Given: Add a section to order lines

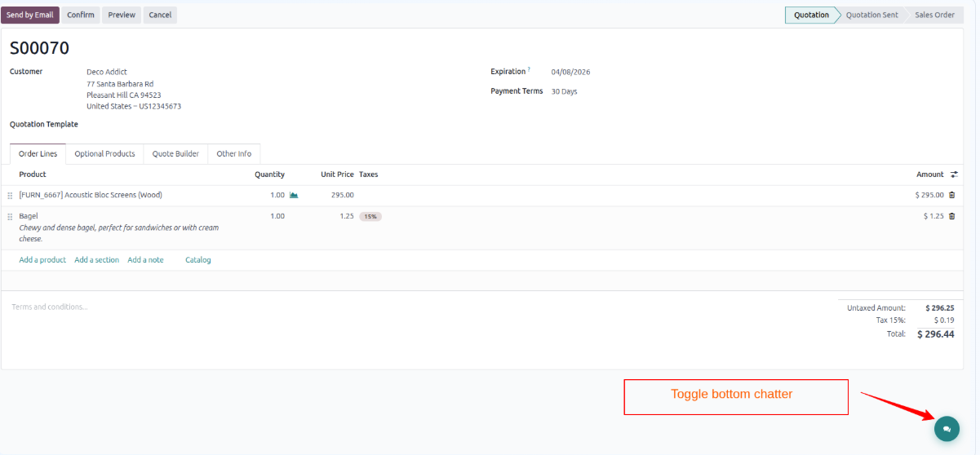Looking at the screenshot, I should (x=96, y=260).
